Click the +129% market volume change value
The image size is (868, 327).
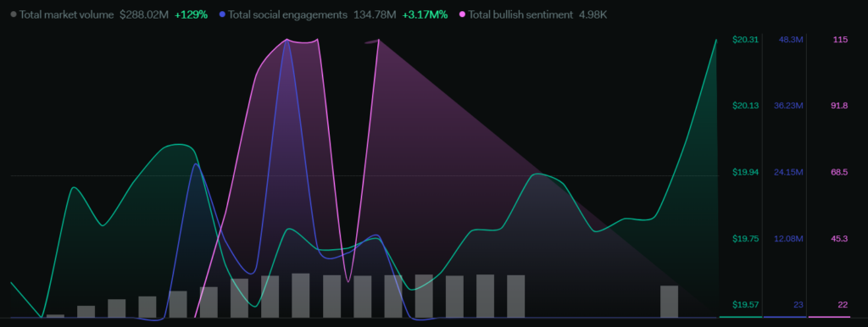(x=191, y=15)
